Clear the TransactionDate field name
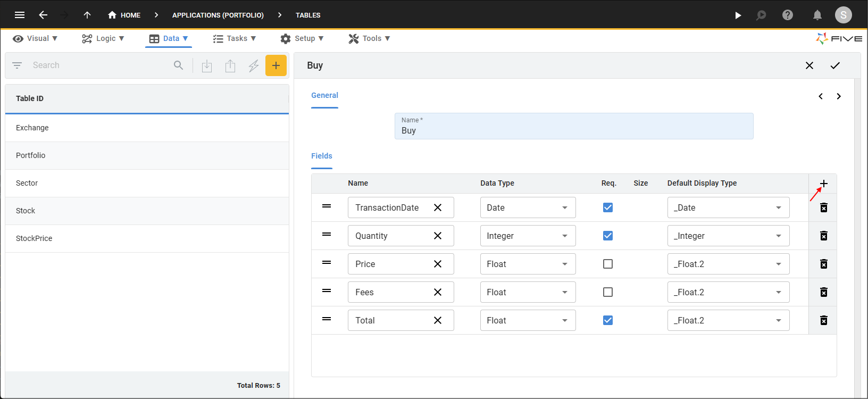This screenshot has width=868, height=399. click(438, 207)
